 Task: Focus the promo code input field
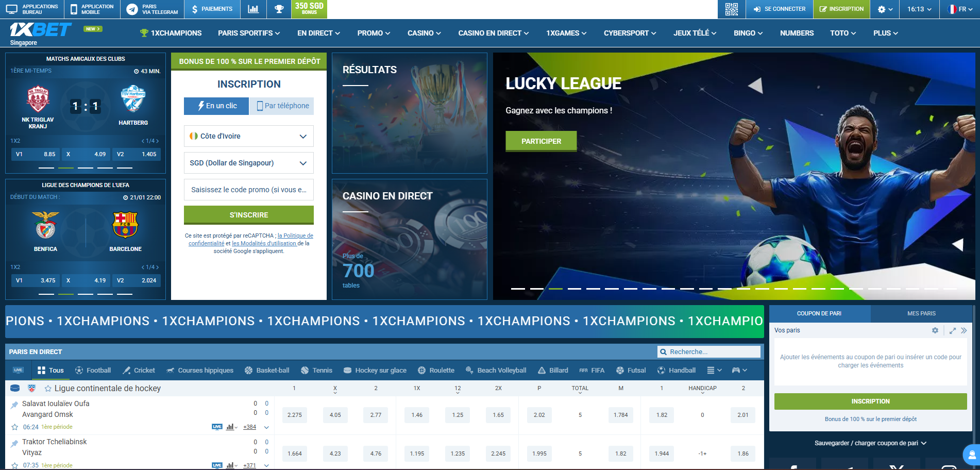249,190
